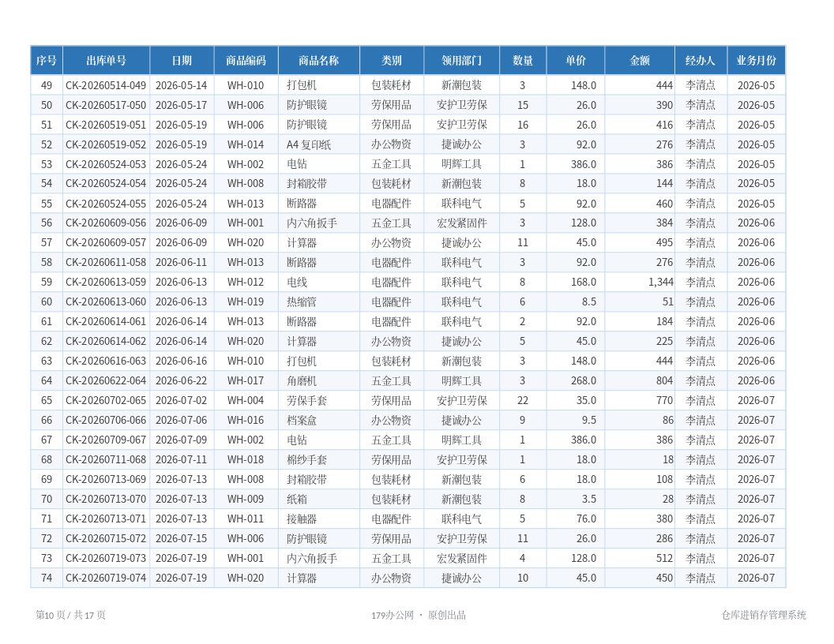Click date cell 2026-07-02
This screenshot has height=644, width=834.
click(x=182, y=401)
